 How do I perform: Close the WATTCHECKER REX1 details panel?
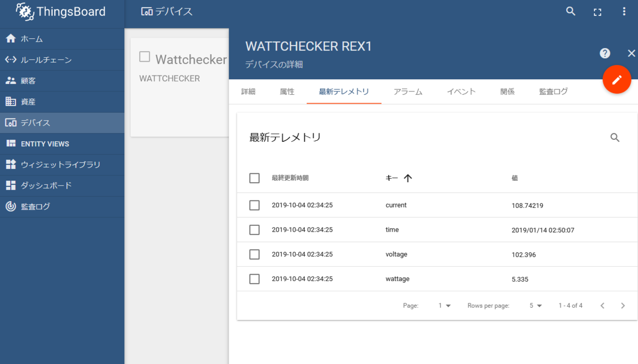click(632, 53)
